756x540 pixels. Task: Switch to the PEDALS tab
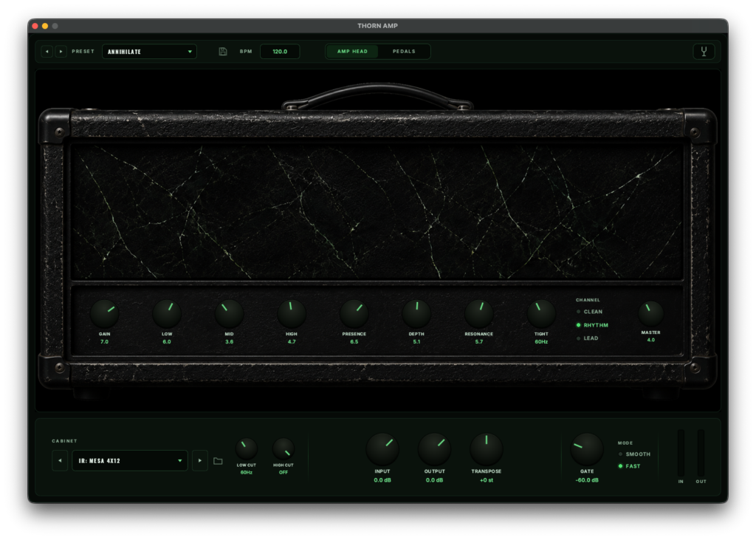pyautogui.click(x=404, y=52)
